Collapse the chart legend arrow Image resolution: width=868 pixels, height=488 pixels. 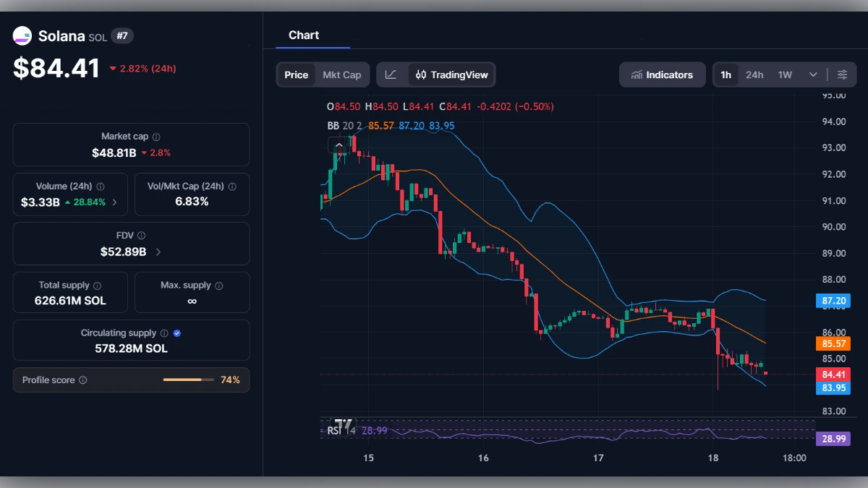click(x=339, y=145)
